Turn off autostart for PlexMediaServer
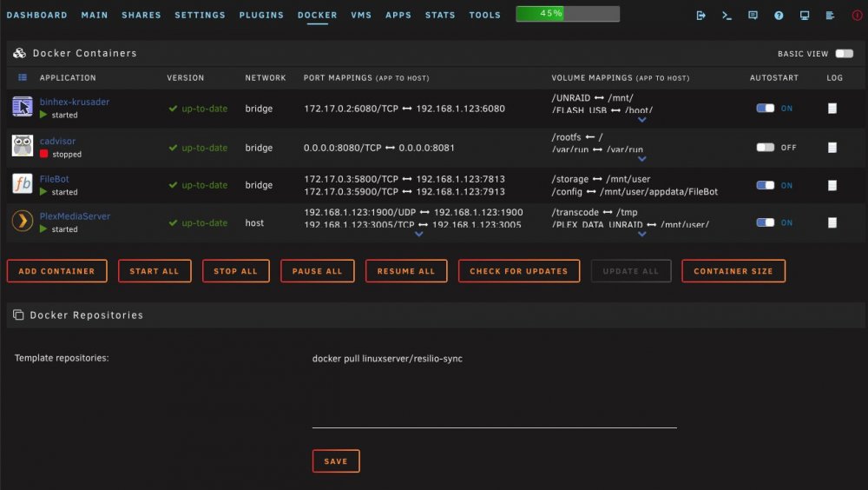Screen dimensions: 868x490 [766, 222]
